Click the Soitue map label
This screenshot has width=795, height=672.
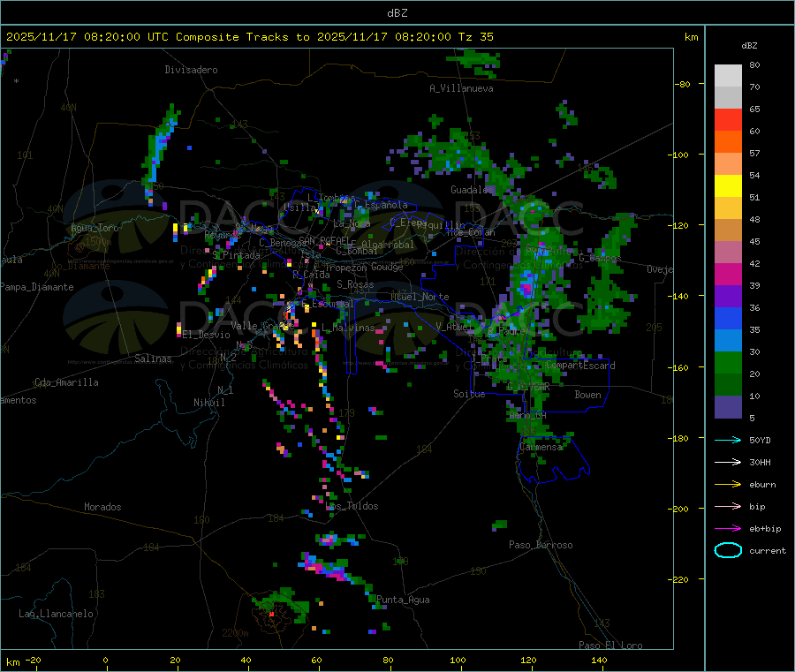(x=469, y=394)
